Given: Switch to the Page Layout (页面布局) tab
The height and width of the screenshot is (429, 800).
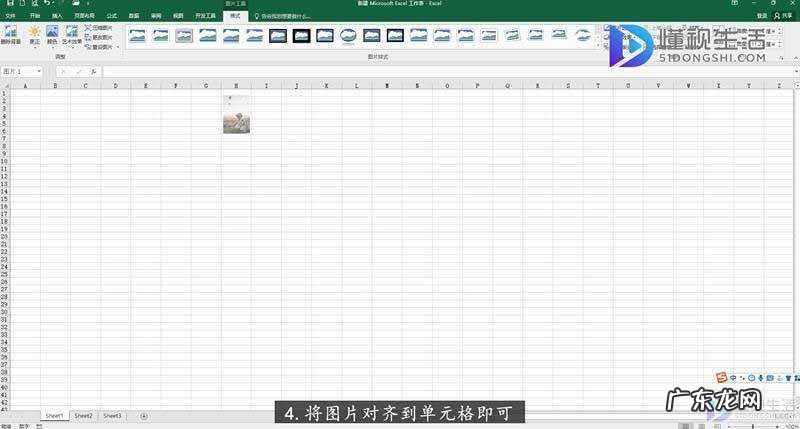Looking at the screenshot, I should click(x=84, y=16).
